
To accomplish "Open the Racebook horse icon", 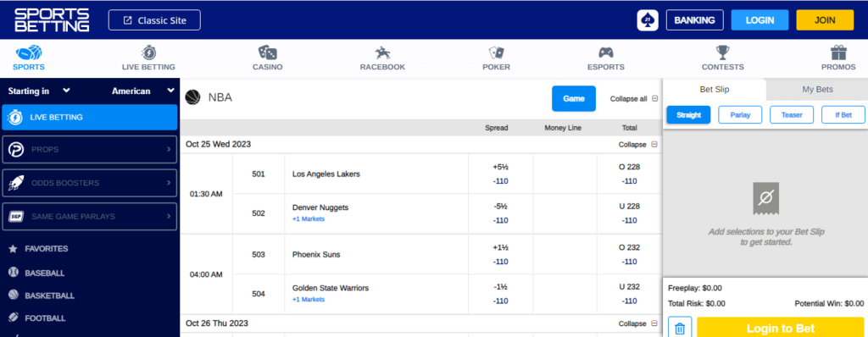I will point(382,52).
